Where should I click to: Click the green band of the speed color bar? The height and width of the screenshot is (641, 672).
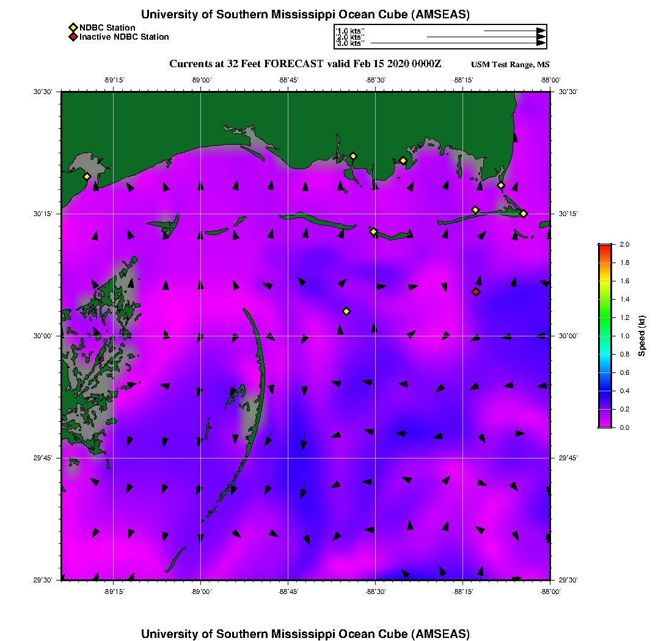tap(605, 317)
